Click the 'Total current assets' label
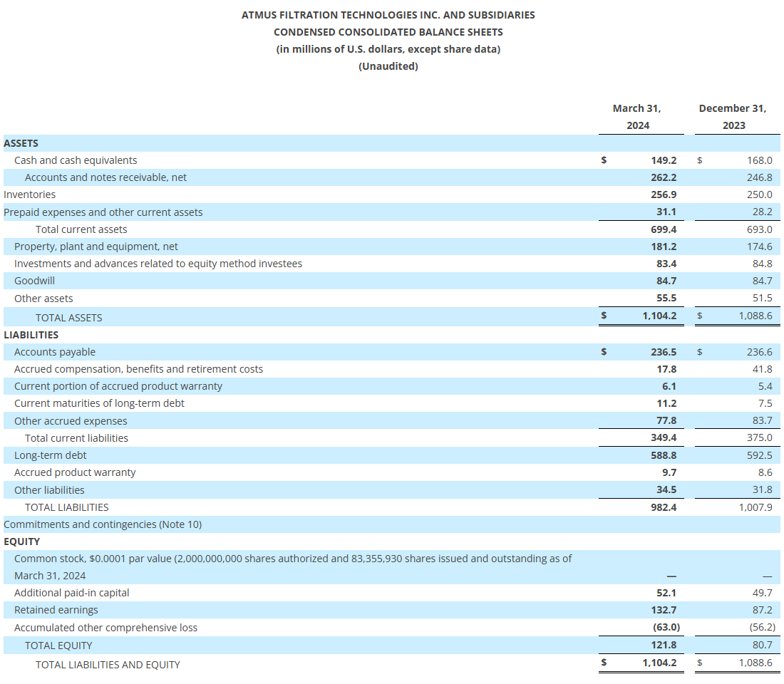Screen dimensions: 784x684 pos(81,229)
